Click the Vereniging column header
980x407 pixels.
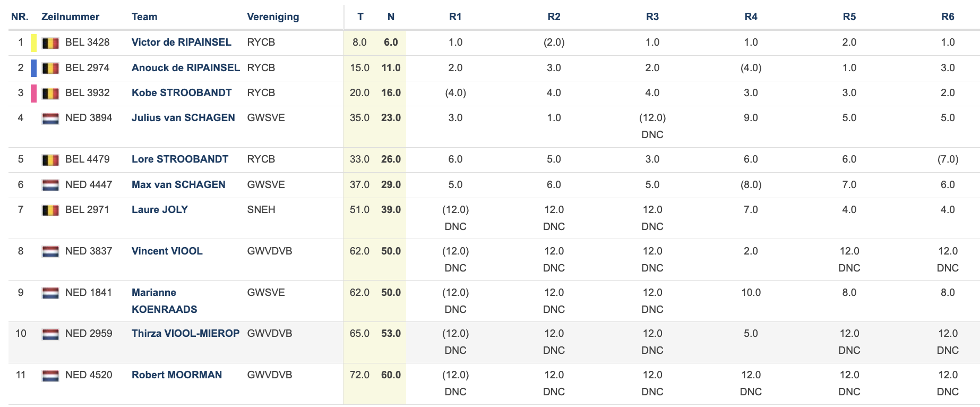[x=273, y=17]
